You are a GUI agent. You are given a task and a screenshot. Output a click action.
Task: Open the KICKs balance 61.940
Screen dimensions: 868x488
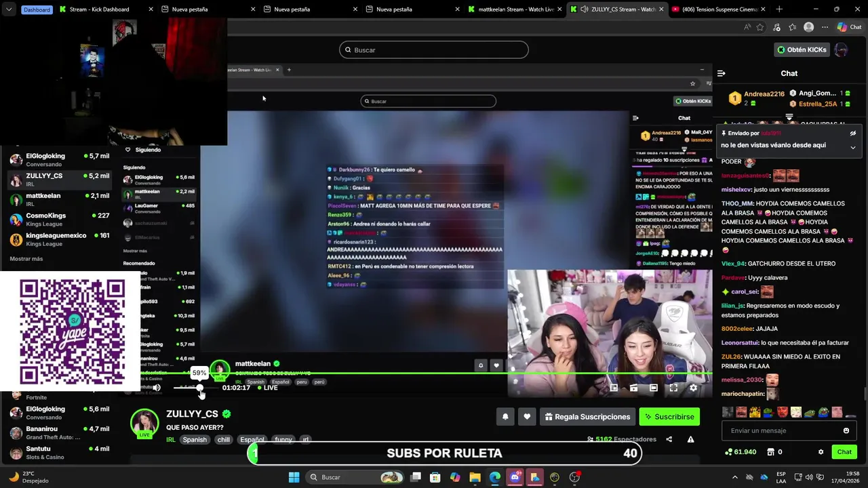pos(741,452)
